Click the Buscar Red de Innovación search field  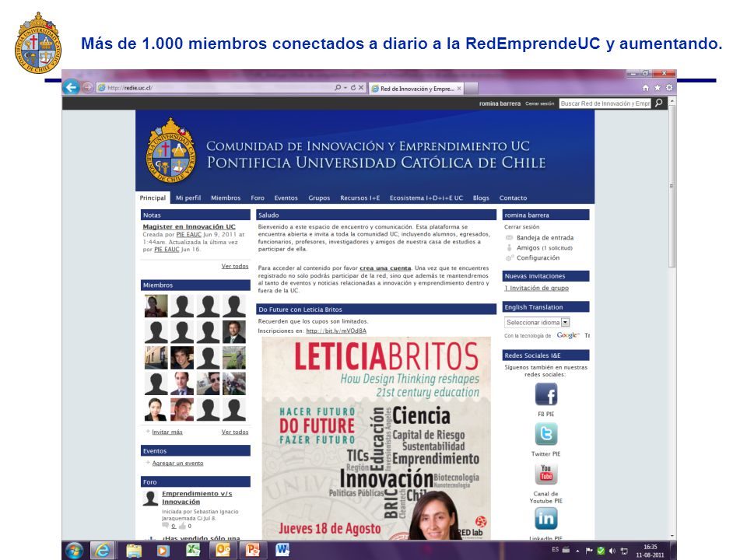pos(605,103)
